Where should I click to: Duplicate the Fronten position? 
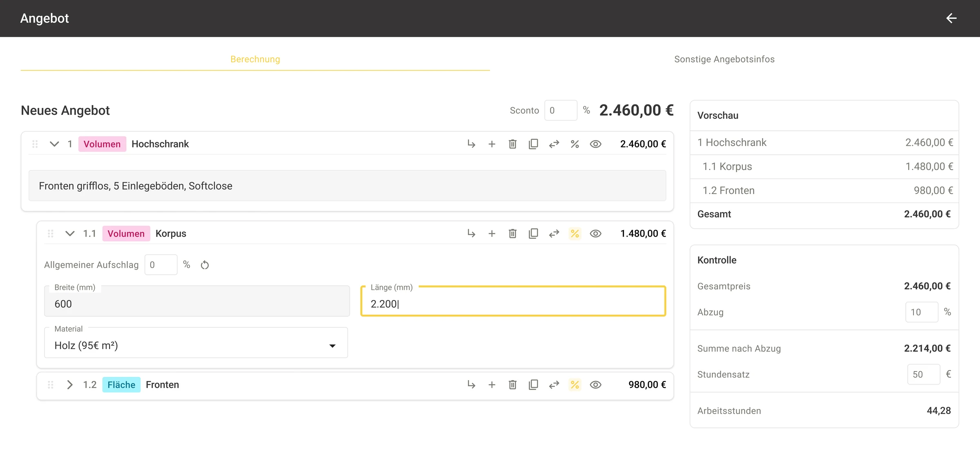533,385
